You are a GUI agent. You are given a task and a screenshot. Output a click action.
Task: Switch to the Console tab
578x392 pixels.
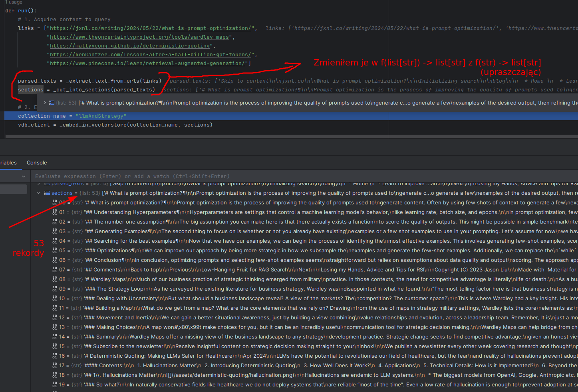pos(37,163)
